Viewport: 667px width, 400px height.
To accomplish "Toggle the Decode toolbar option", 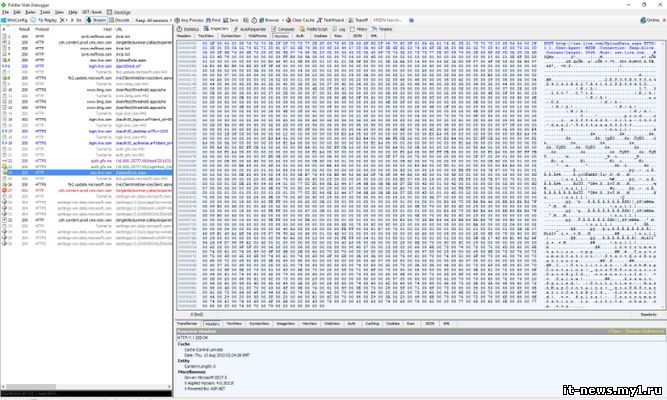I will pos(119,20).
